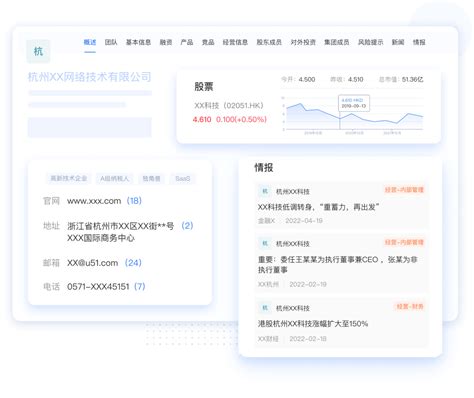Click the company logo avatar '杭'
Image resolution: width=474 pixels, height=398 pixels.
point(38,51)
